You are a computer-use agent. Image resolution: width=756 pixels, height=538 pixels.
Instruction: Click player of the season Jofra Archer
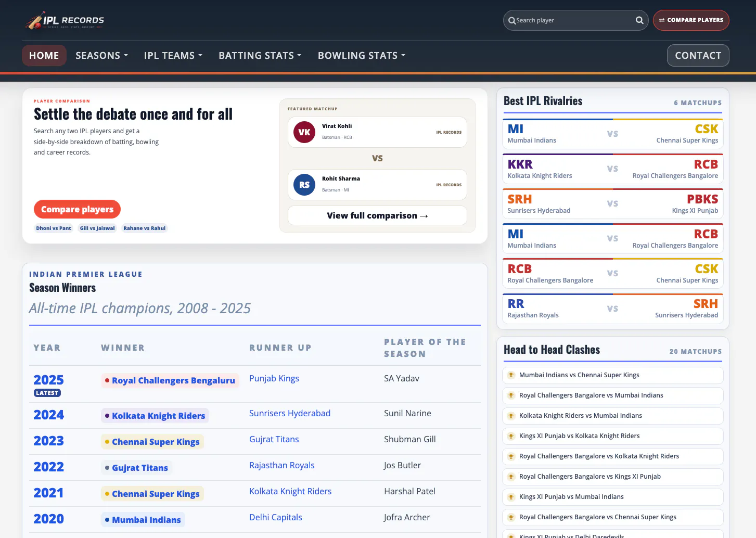(407, 517)
